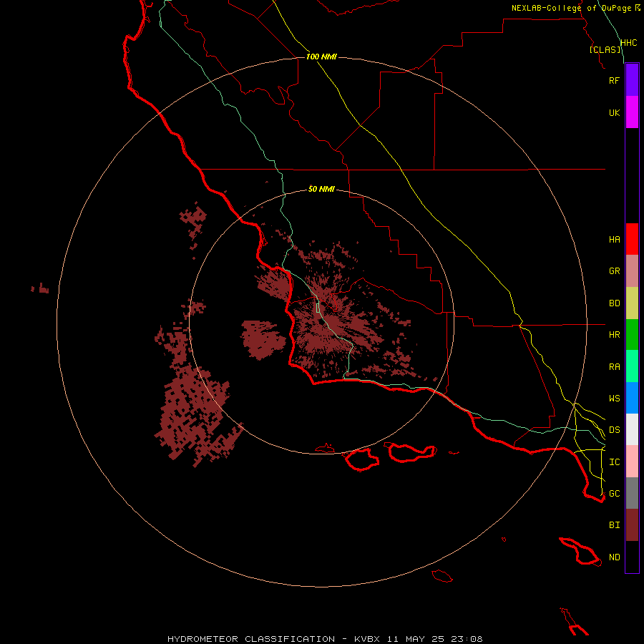Click the DS white legend swatch
644x644 pixels.
point(632,429)
